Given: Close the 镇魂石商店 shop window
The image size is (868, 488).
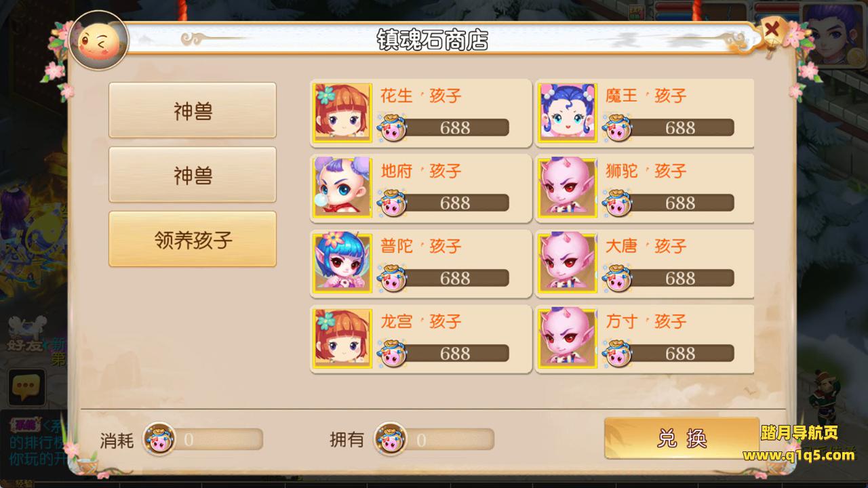Looking at the screenshot, I should click(772, 30).
